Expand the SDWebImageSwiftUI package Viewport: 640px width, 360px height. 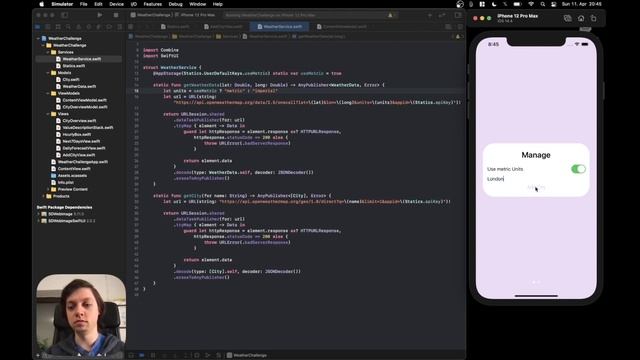(x=39, y=221)
